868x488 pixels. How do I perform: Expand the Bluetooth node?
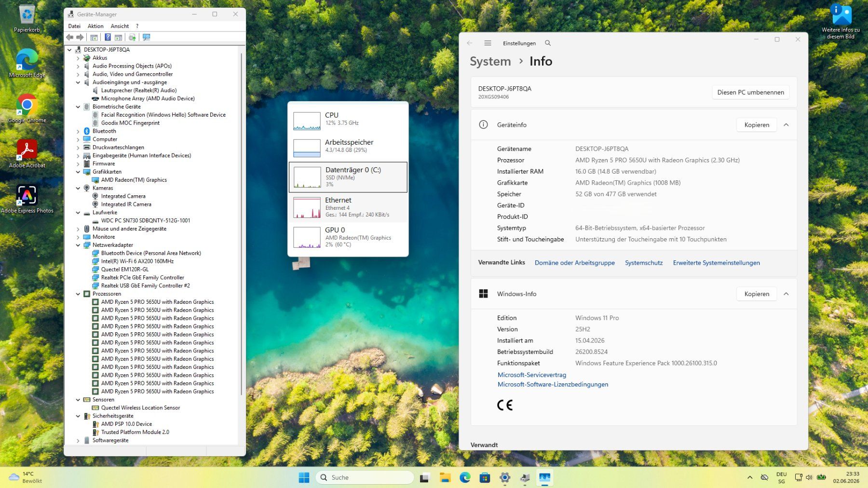click(x=78, y=131)
